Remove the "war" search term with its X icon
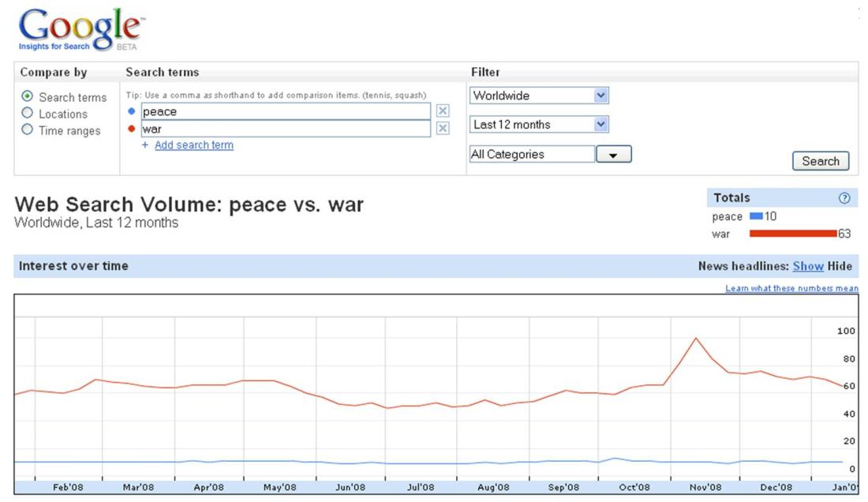Viewport: 868px width, 502px height. tap(443, 127)
